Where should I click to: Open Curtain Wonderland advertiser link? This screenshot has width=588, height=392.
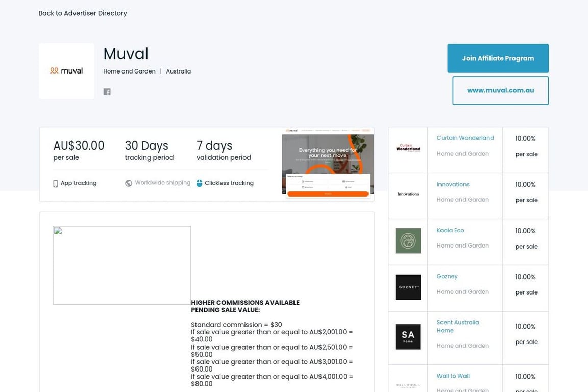click(x=465, y=138)
